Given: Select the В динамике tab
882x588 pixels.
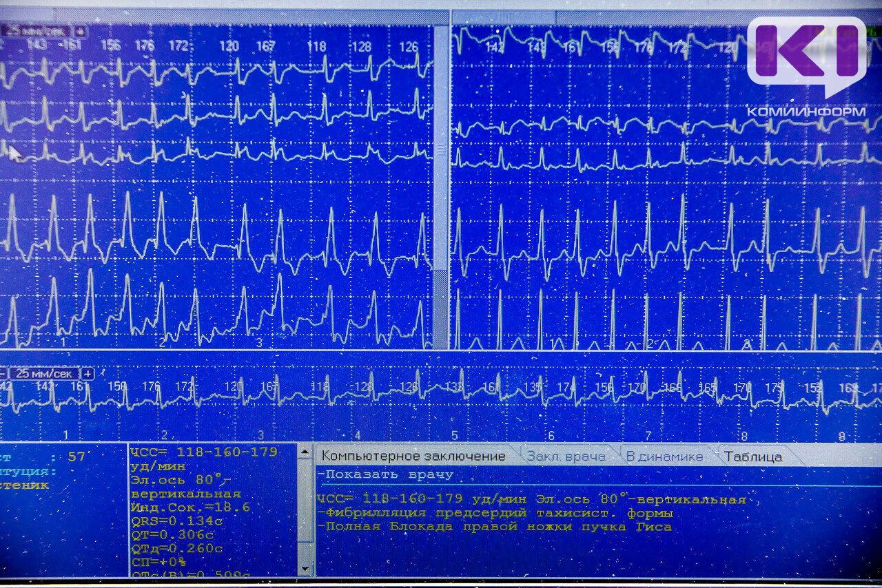Looking at the screenshot, I should (664, 456).
